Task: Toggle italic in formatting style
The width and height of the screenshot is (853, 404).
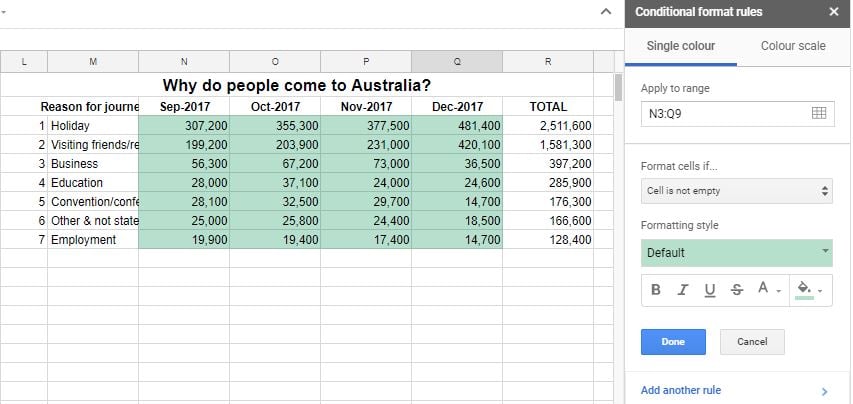Action: coord(682,290)
